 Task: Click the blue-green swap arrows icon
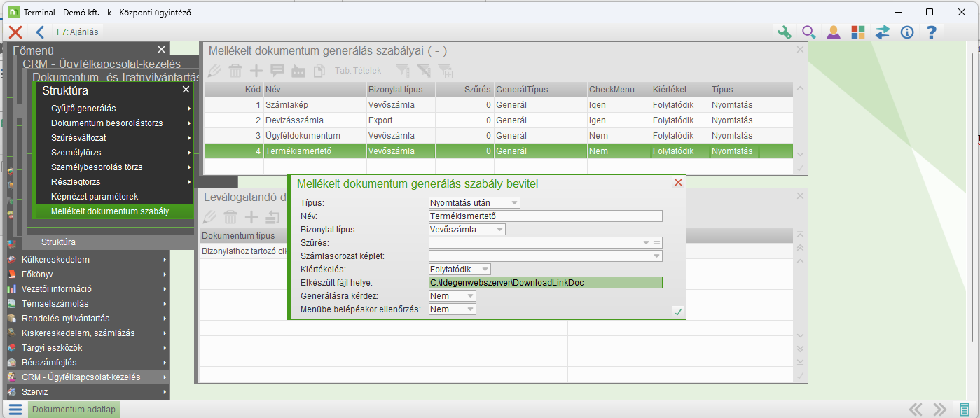883,32
